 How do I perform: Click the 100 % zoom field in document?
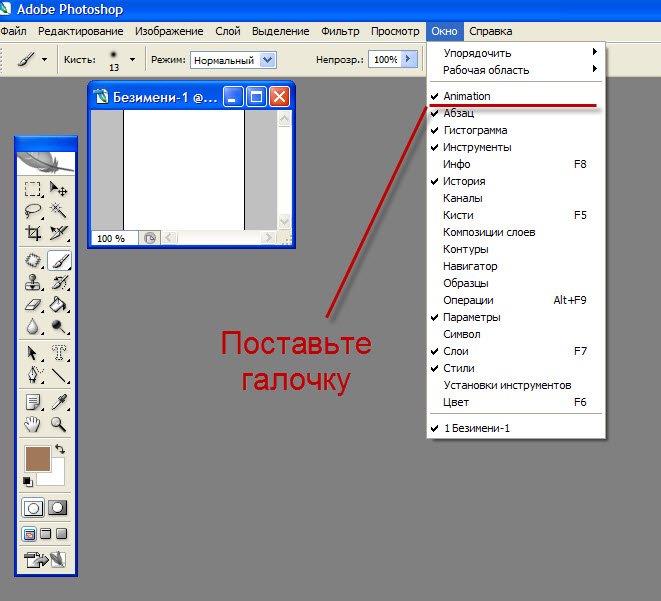pyautogui.click(x=114, y=238)
